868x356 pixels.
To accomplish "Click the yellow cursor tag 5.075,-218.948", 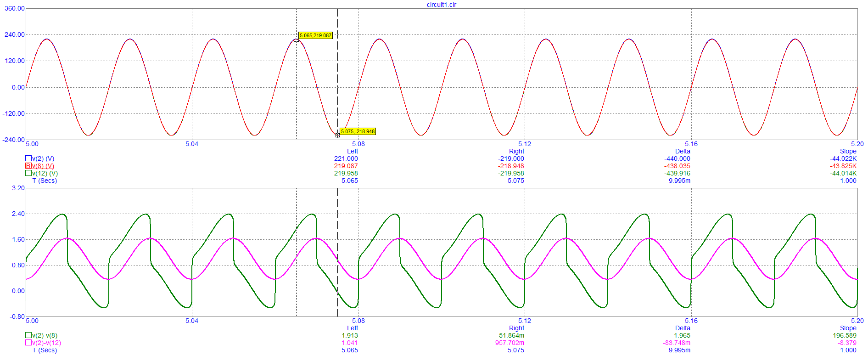I will click(358, 131).
